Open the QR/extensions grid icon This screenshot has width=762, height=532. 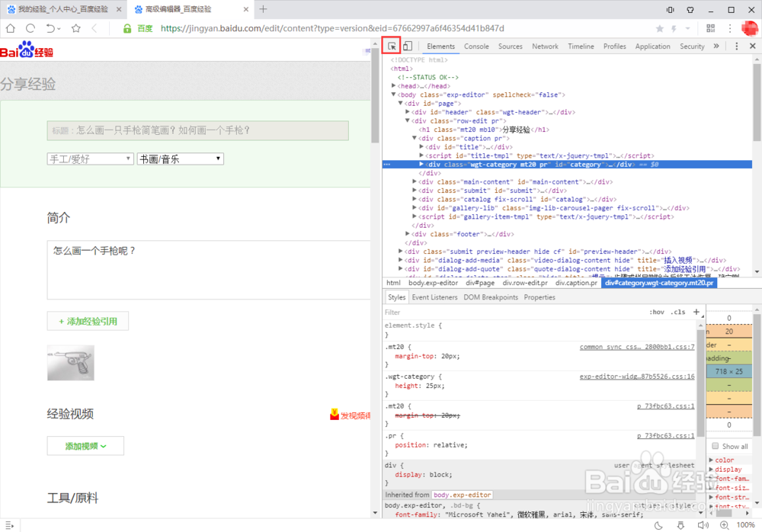tap(710, 28)
